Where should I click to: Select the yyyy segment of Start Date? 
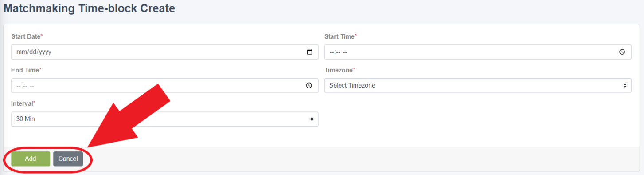click(x=45, y=52)
